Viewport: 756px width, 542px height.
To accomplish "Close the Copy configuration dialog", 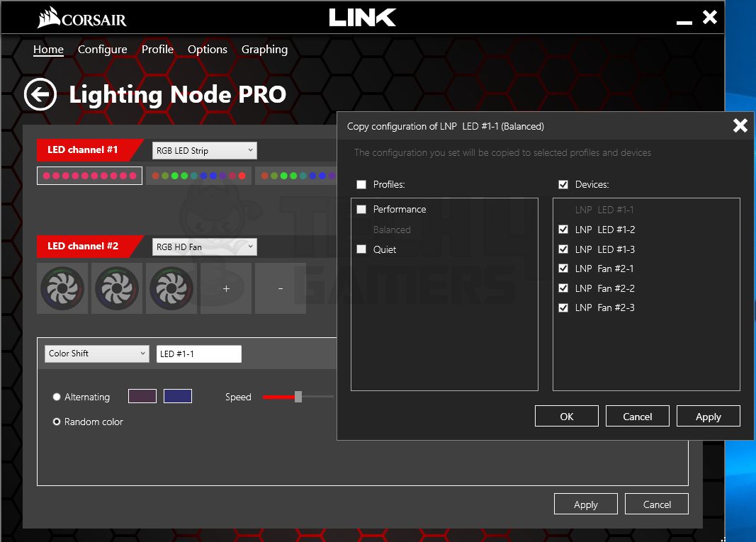I will pos(740,125).
